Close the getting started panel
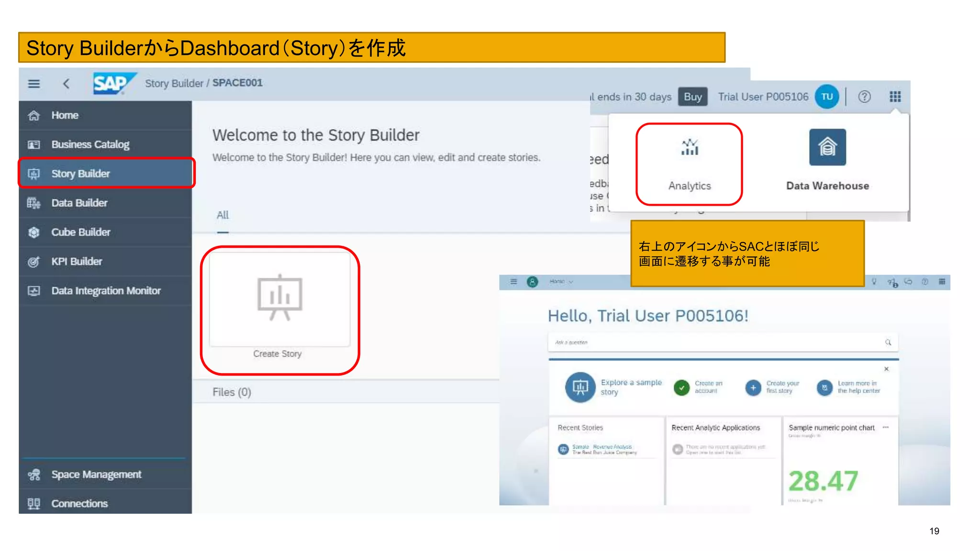Viewport: 980px width, 551px height. 886,369
